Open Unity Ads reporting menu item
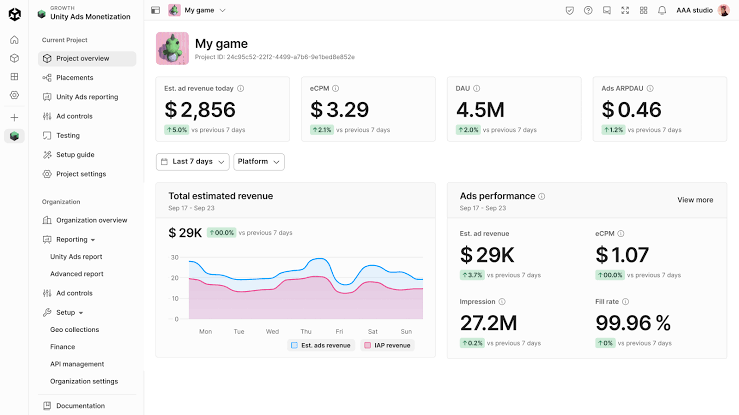This screenshot has width=739, height=415. click(87, 97)
